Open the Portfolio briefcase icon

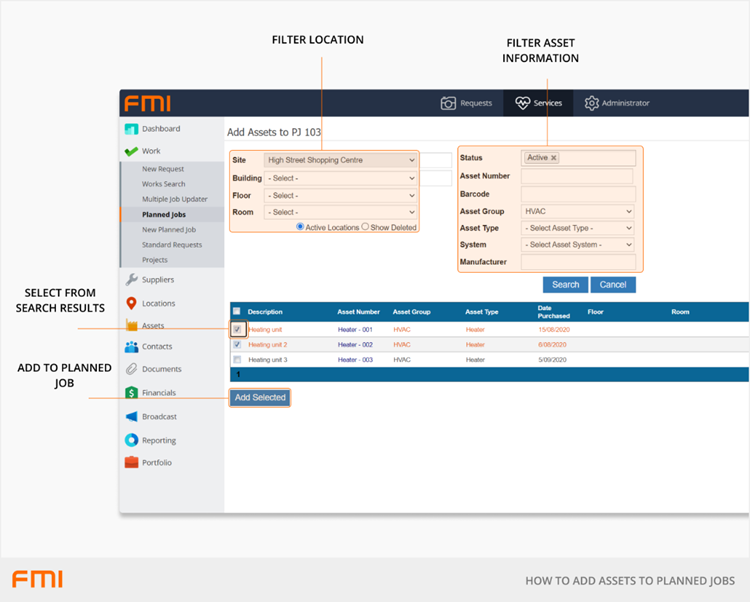click(131, 462)
